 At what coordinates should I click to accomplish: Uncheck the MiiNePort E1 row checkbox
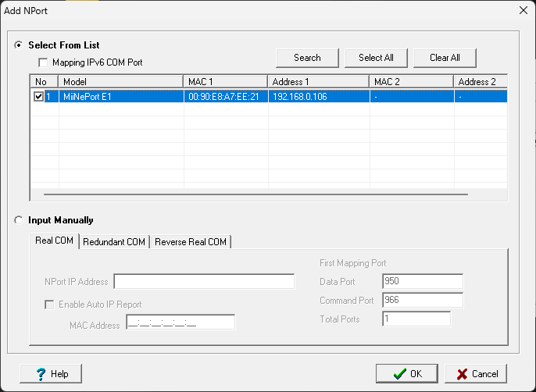tap(39, 97)
